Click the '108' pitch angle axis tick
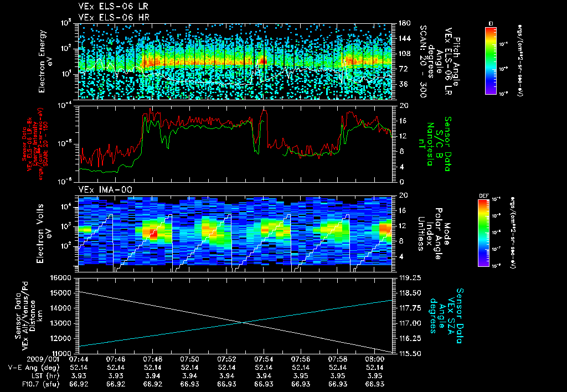This screenshot has height=392, width=567. [404, 54]
